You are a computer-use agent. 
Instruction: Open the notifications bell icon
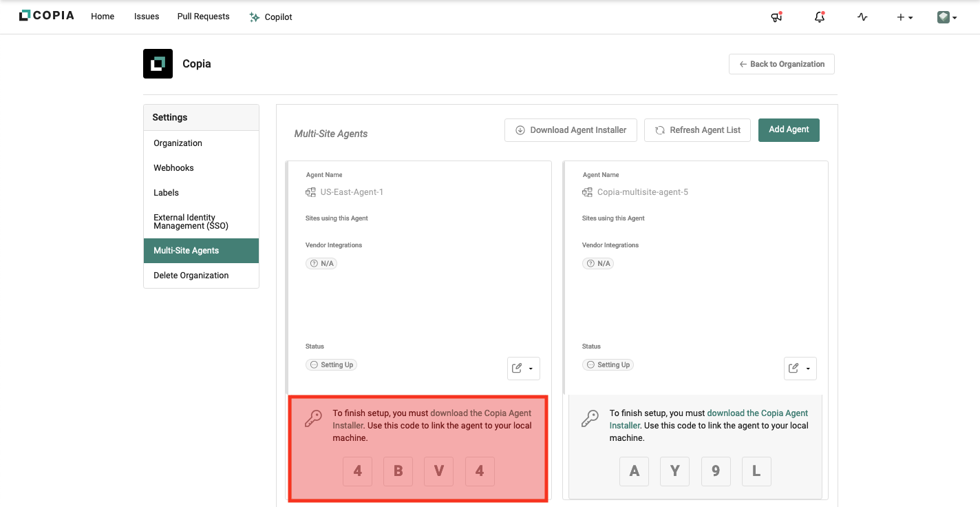point(819,17)
